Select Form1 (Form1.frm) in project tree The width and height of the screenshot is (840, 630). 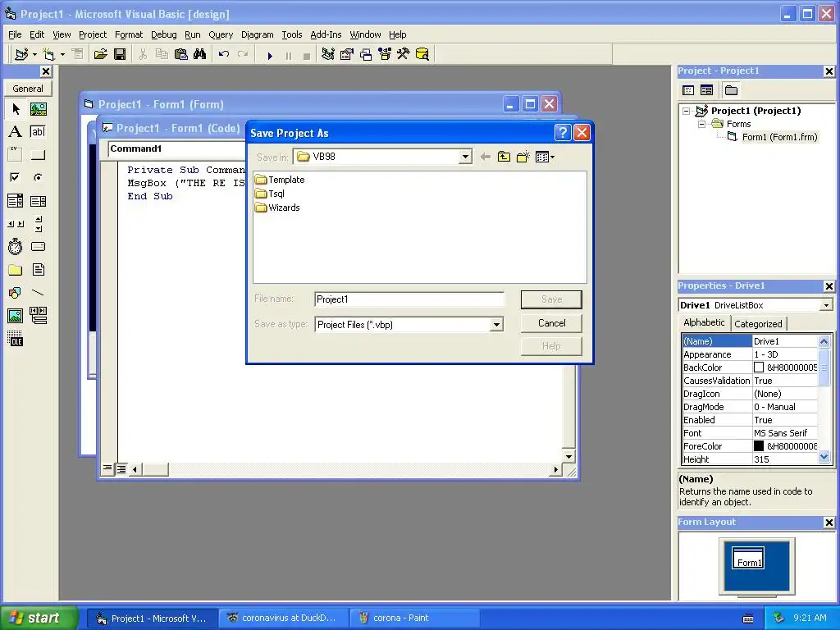[x=779, y=137]
